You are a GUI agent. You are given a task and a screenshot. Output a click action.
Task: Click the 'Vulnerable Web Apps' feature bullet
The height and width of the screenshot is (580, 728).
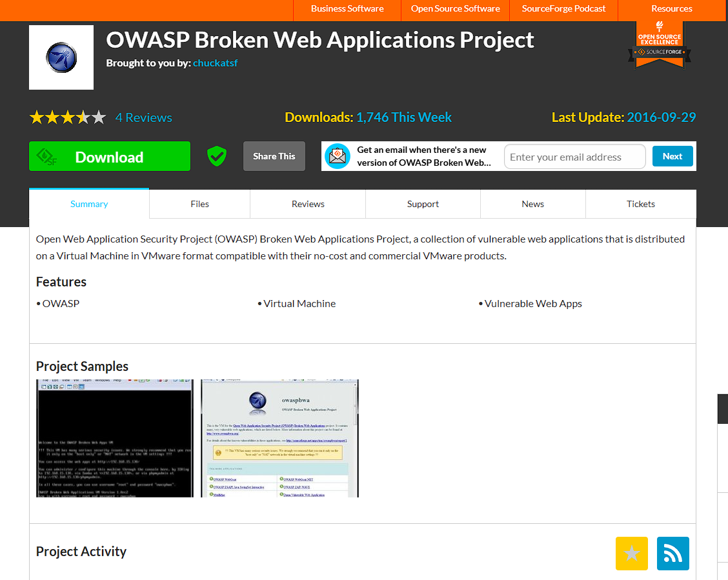click(533, 303)
